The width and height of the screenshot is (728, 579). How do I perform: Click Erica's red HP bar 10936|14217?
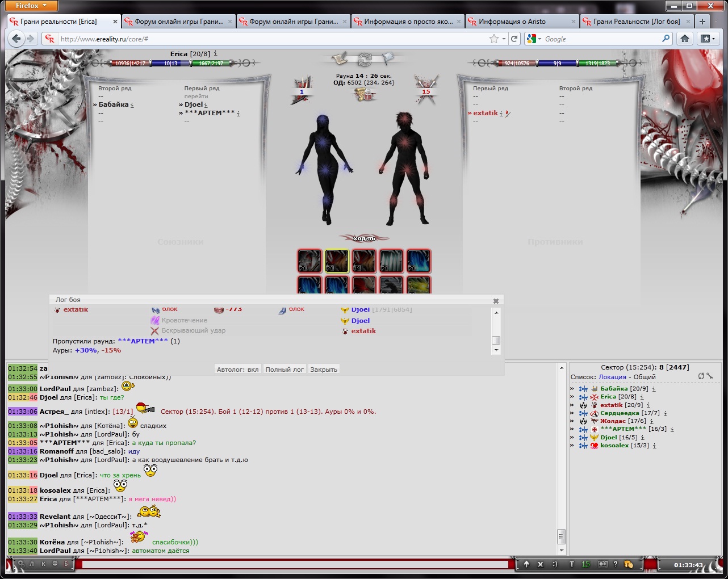coord(130,64)
